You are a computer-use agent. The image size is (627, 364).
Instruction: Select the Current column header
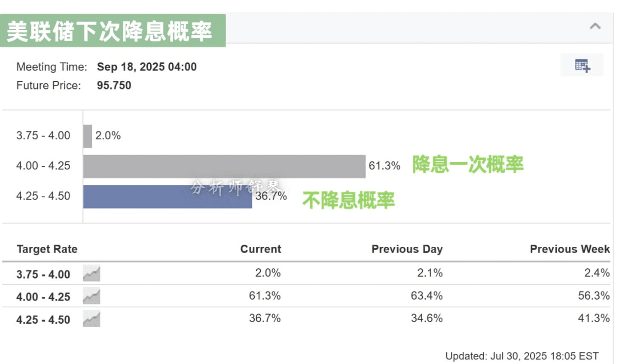pyautogui.click(x=261, y=249)
